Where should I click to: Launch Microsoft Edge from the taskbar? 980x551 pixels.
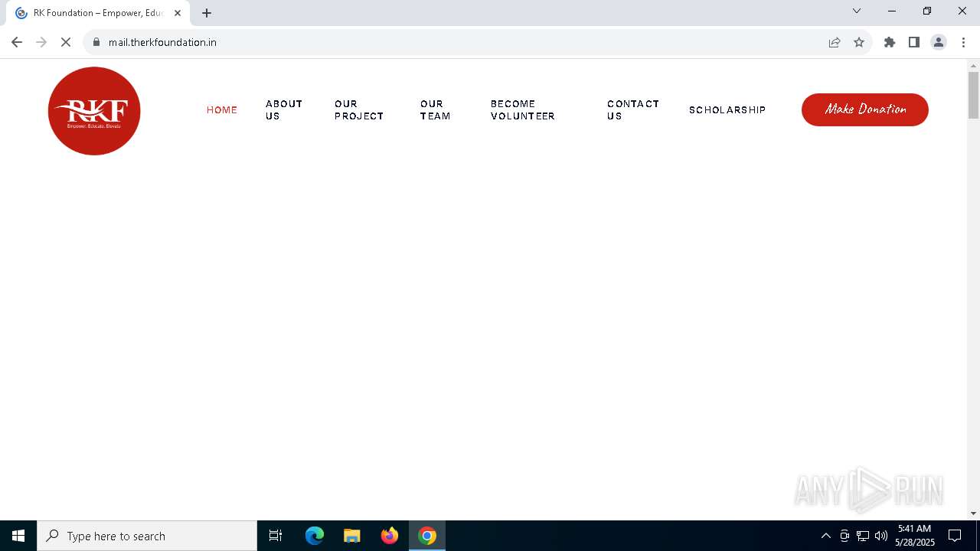[315, 536]
